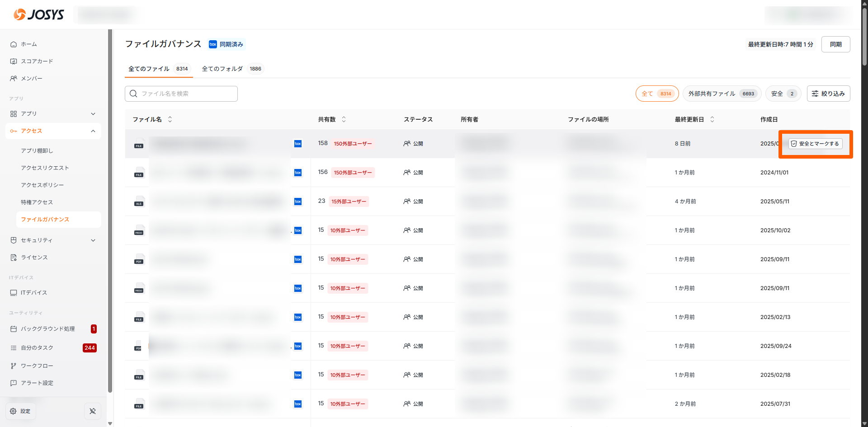Click the ファイル名を検索 search field
The image size is (868, 427).
tap(181, 94)
